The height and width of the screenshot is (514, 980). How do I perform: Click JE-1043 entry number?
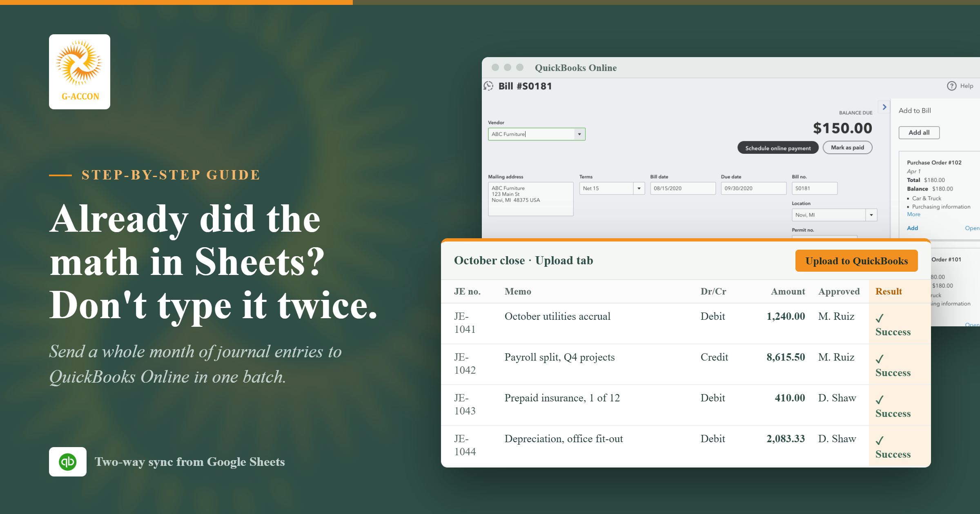(x=465, y=404)
